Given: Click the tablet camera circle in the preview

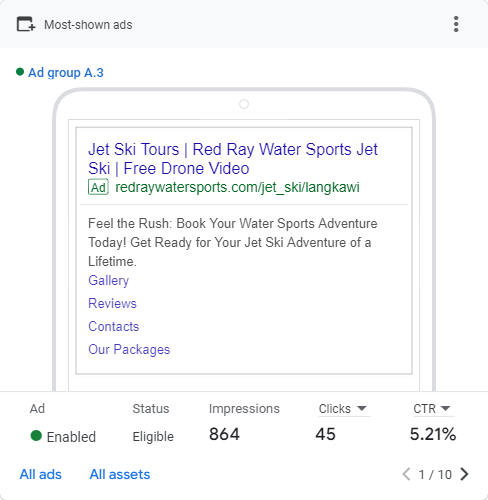Looking at the screenshot, I should tap(244, 104).
